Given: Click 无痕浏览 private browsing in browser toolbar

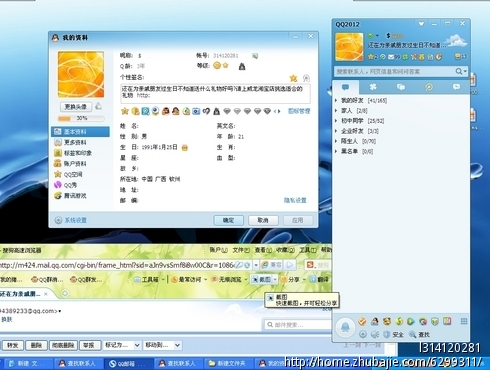Looking at the screenshot, I should pos(226,279).
